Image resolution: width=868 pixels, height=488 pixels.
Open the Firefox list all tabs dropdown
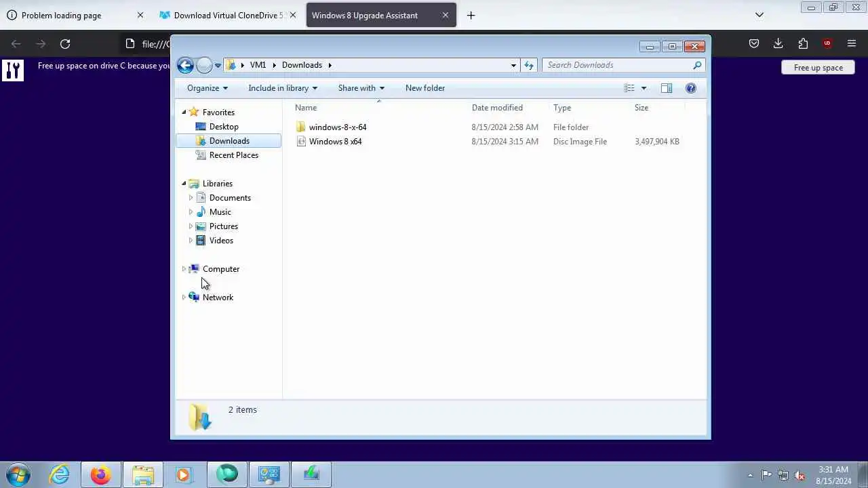[759, 15]
